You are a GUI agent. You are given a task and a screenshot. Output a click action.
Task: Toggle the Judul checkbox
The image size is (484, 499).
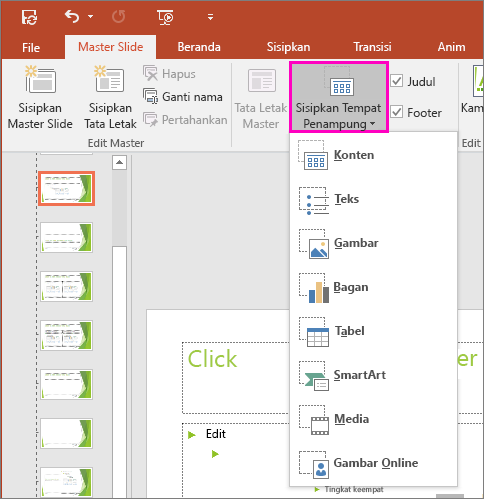click(397, 81)
